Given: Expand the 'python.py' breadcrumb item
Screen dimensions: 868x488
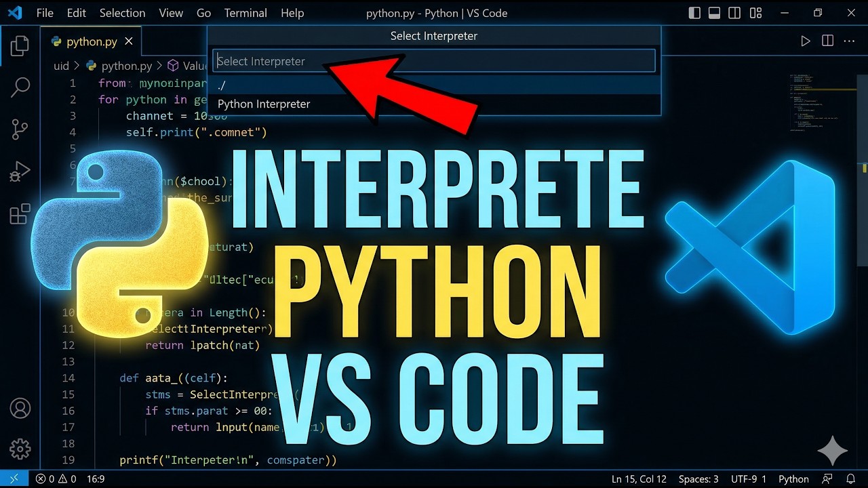Looking at the screenshot, I should pyautogui.click(x=119, y=66).
